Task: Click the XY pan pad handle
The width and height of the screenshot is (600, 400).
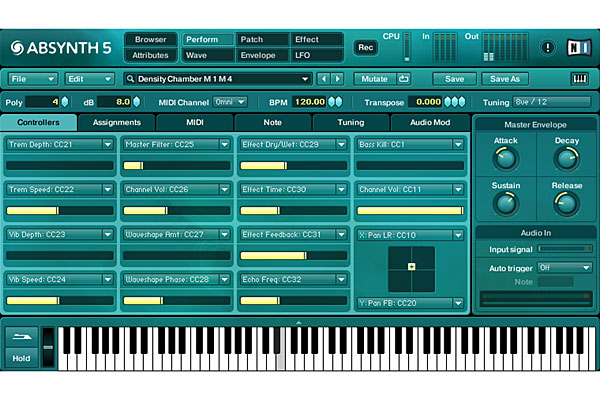Action: [x=412, y=266]
